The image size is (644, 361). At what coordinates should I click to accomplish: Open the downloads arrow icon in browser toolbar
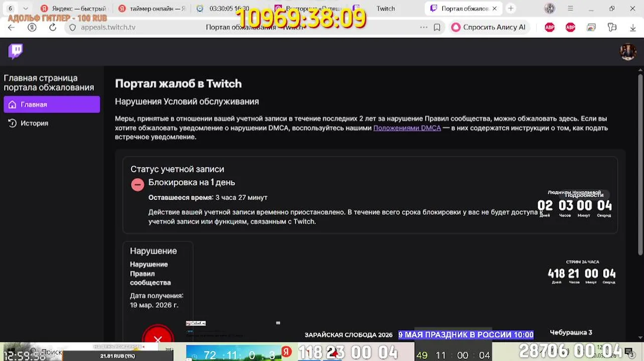click(632, 28)
